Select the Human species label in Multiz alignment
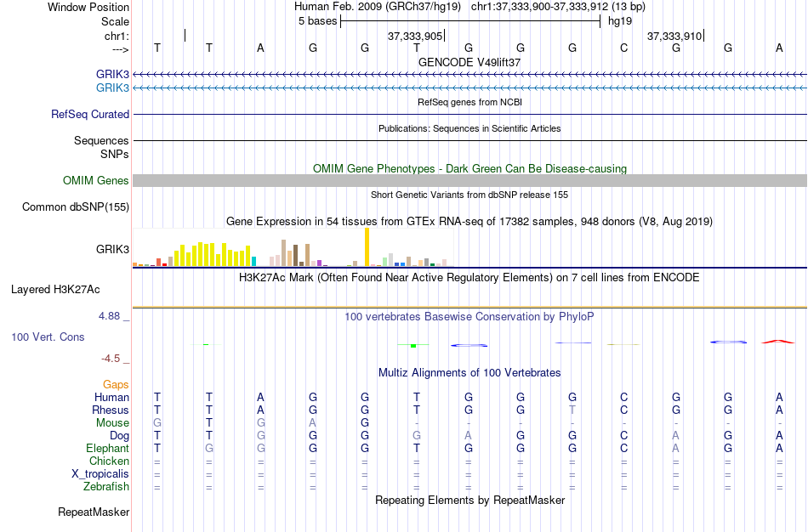Screen dimensions: 808x532 pyautogui.click(x=111, y=397)
